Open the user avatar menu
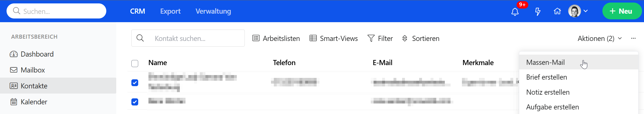644x114 pixels. [x=578, y=11]
